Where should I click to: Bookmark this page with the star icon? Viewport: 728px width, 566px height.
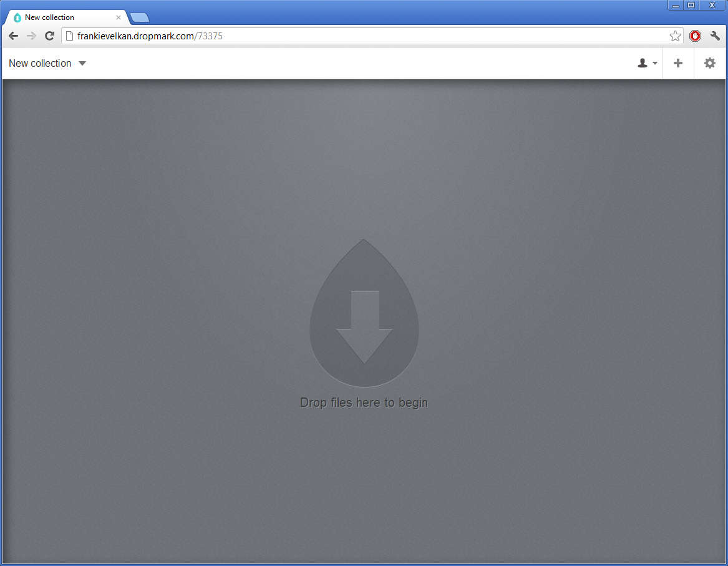point(675,36)
